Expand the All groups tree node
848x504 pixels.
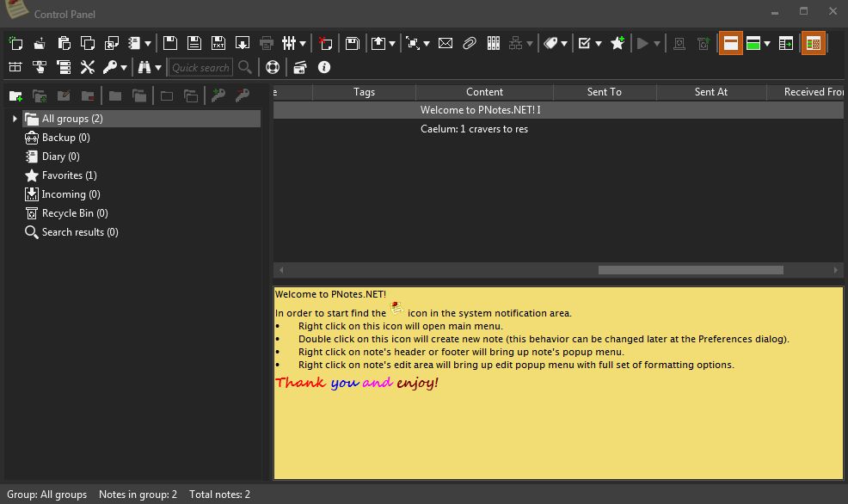tap(14, 119)
